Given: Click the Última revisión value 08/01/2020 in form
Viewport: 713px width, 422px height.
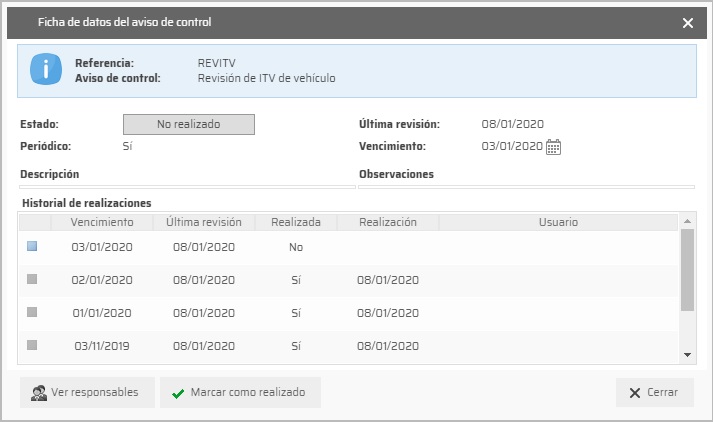Looking at the screenshot, I should (x=512, y=124).
